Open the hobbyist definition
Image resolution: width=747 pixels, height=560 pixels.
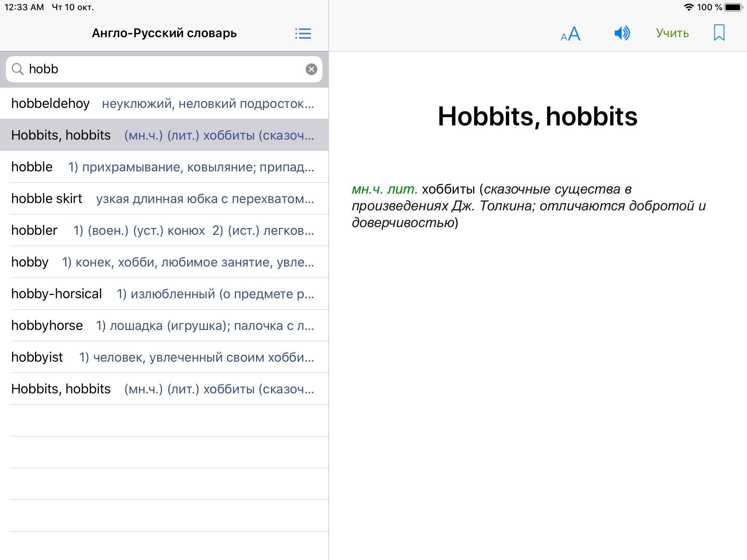pyautogui.click(x=164, y=357)
